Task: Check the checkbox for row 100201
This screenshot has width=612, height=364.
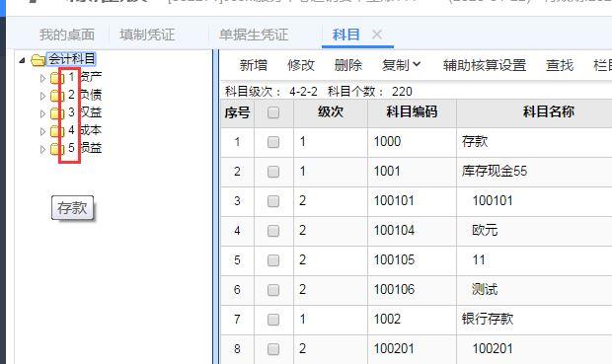Action: pos(273,349)
